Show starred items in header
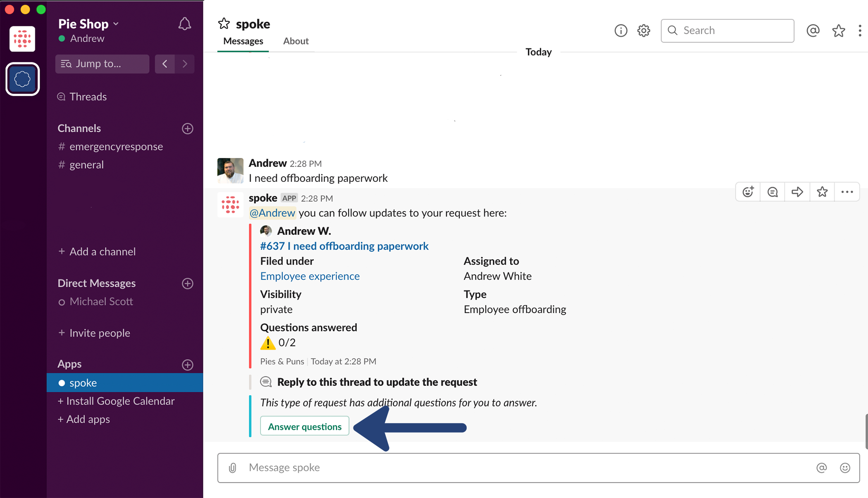The image size is (868, 498). pyautogui.click(x=838, y=31)
